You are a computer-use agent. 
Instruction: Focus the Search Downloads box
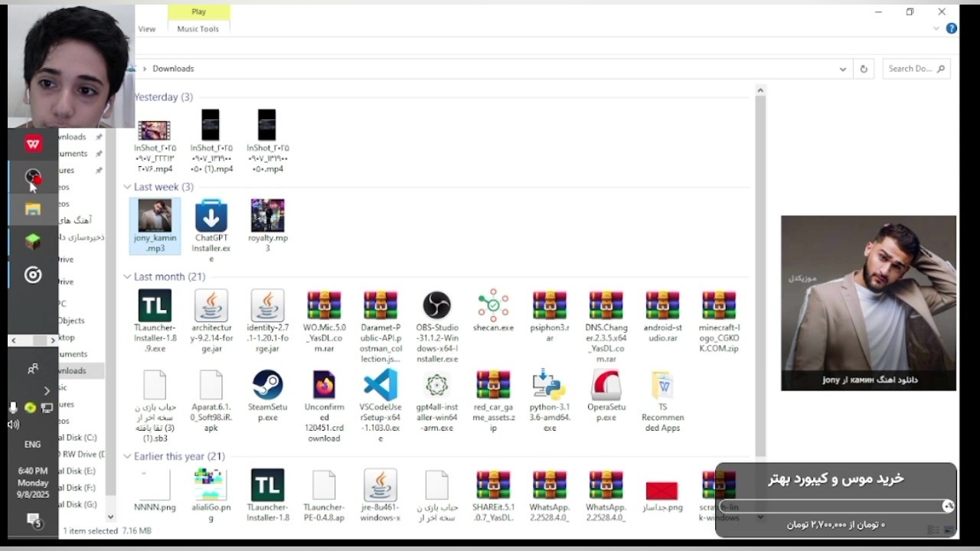[916, 69]
